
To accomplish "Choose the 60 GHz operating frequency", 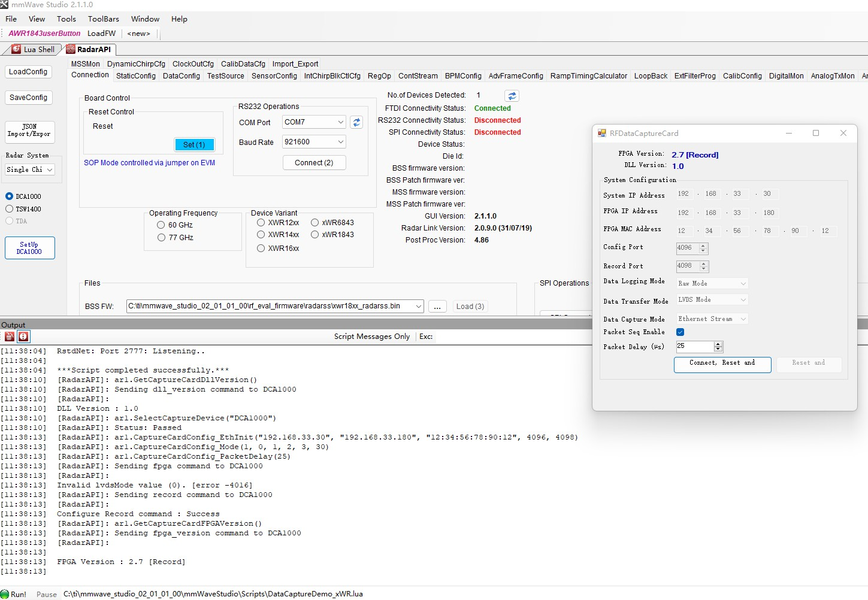I will pyautogui.click(x=161, y=225).
